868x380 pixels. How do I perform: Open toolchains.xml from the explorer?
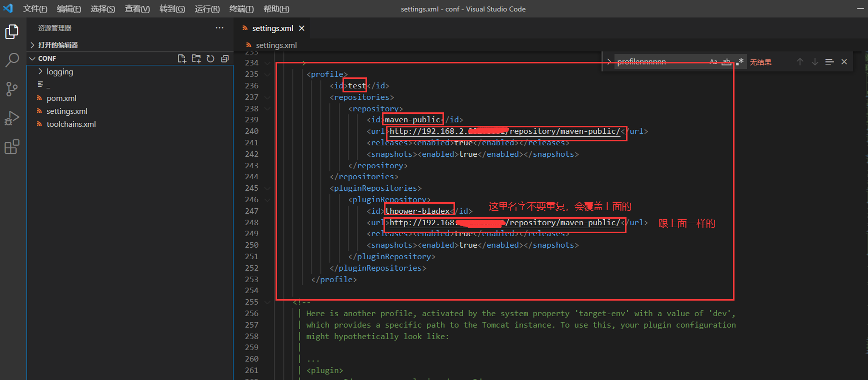pos(71,124)
